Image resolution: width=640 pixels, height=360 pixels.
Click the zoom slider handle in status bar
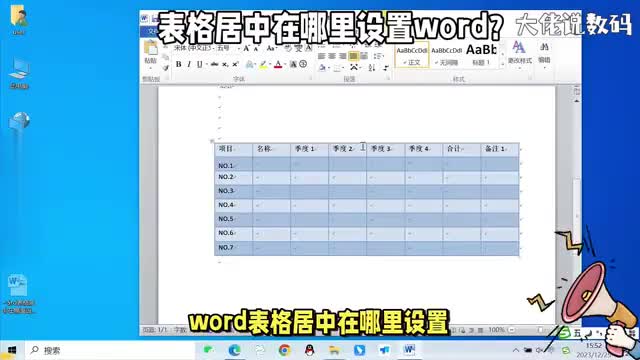pyautogui.click(x=540, y=329)
